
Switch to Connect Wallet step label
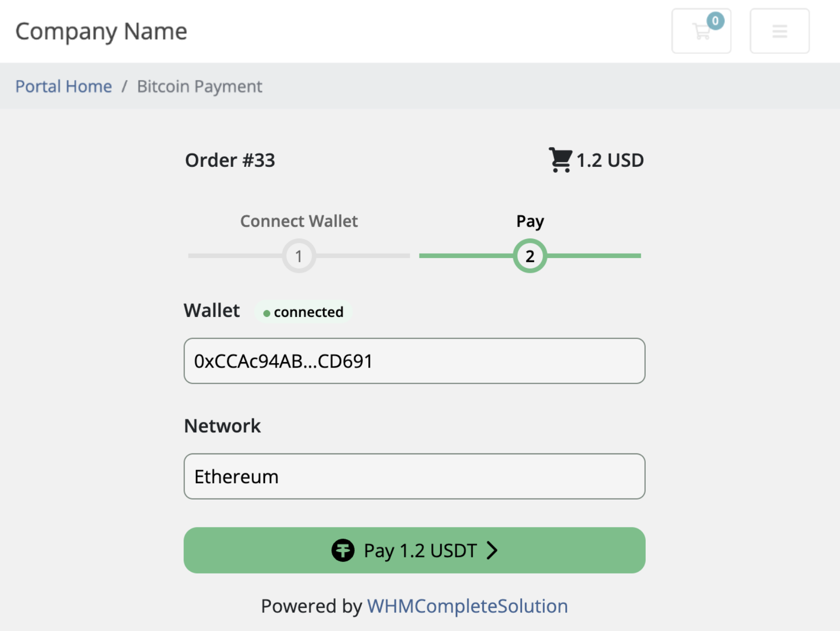coord(299,221)
